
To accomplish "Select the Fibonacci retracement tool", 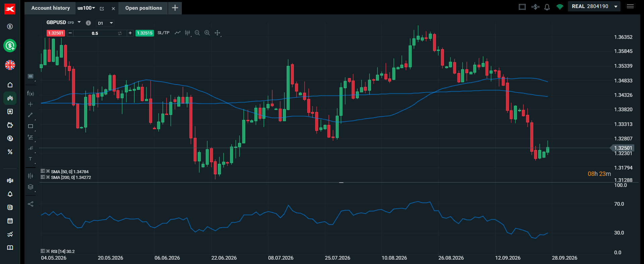I will tap(31, 137).
